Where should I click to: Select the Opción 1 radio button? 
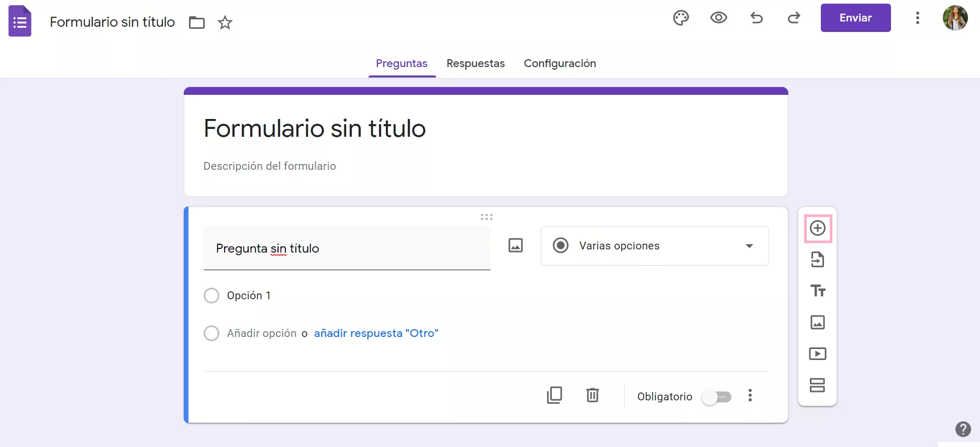(211, 296)
